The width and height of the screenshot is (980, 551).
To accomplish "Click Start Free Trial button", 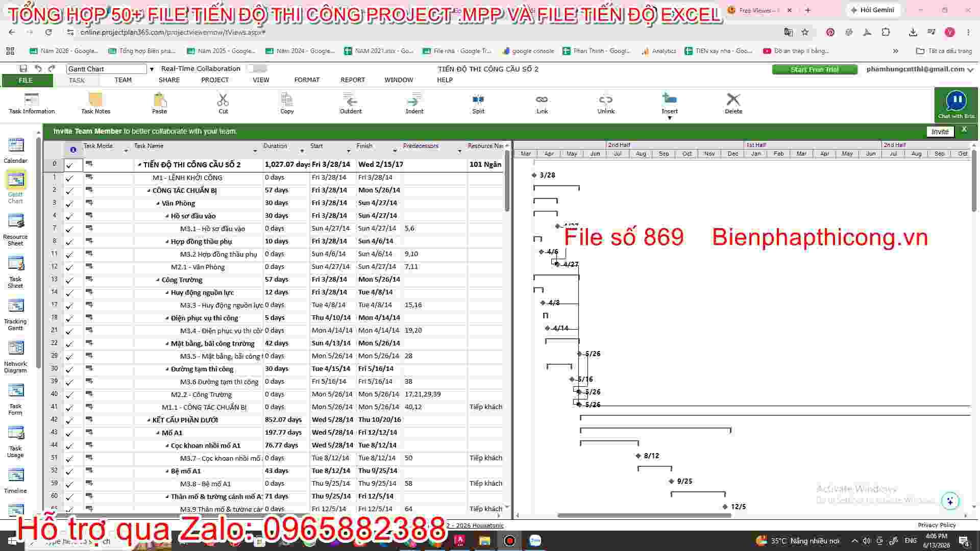I will point(815,69).
